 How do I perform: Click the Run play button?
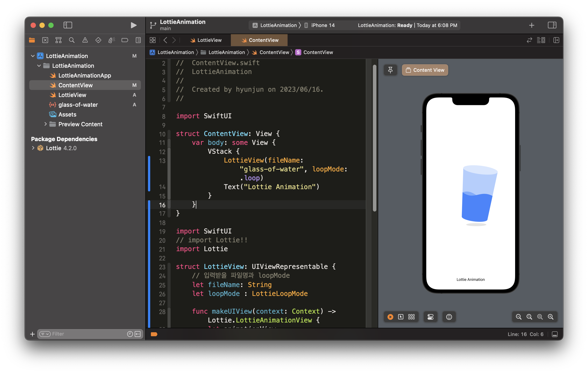click(x=133, y=25)
